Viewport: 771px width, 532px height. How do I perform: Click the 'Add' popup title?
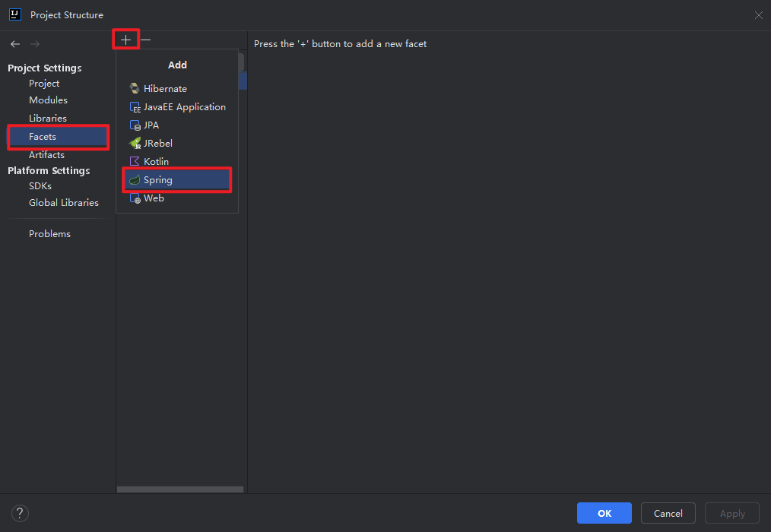177,65
